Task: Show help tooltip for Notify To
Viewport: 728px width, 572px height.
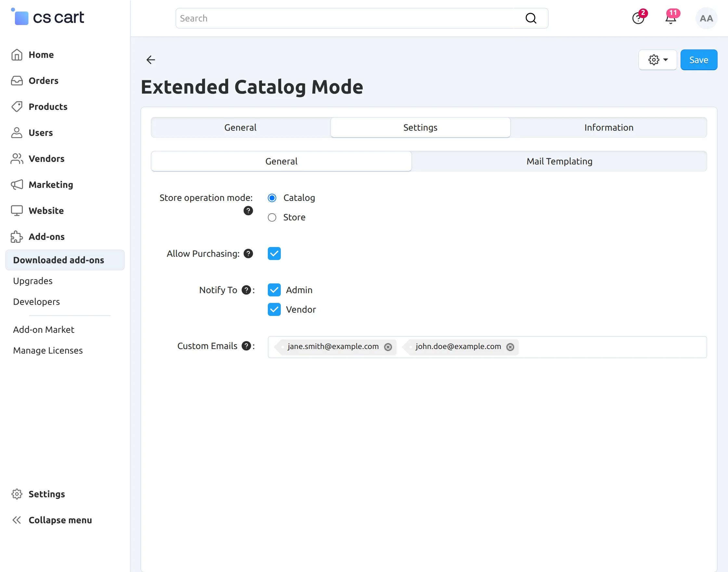Action: point(246,290)
